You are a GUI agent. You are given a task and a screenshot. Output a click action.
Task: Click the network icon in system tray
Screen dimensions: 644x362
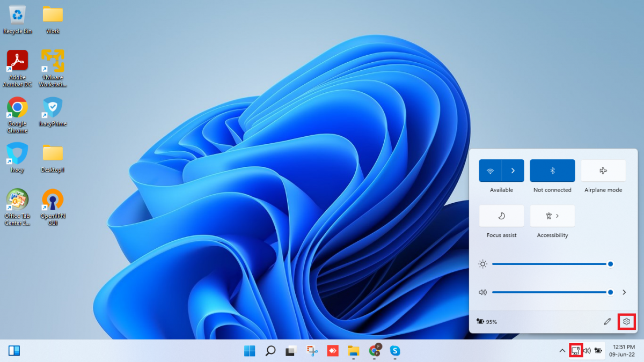(576, 351)
